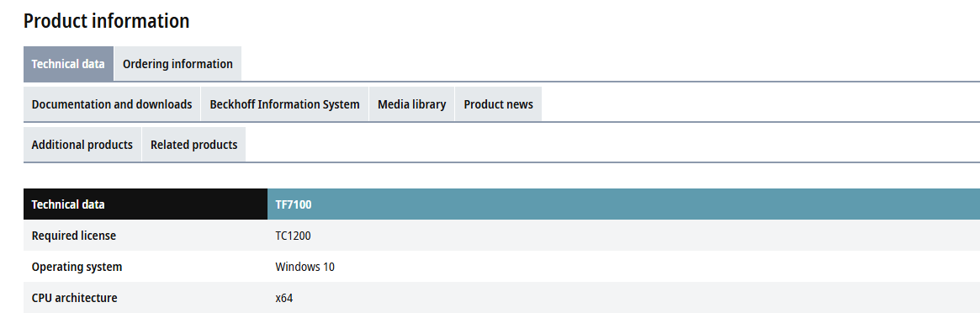Select the Required license row label
Image resolution: width=980 pixels, height=313 pixels.
(x=74, y=236)
